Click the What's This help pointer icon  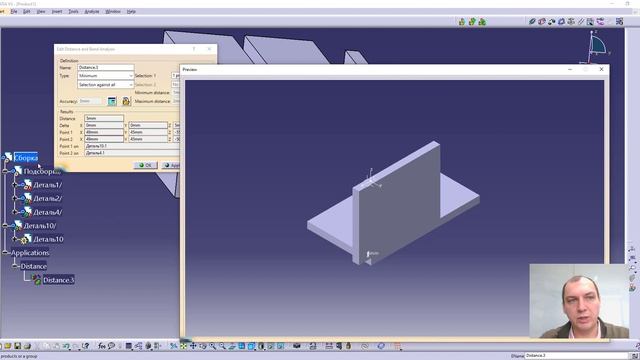pos(86,346)
